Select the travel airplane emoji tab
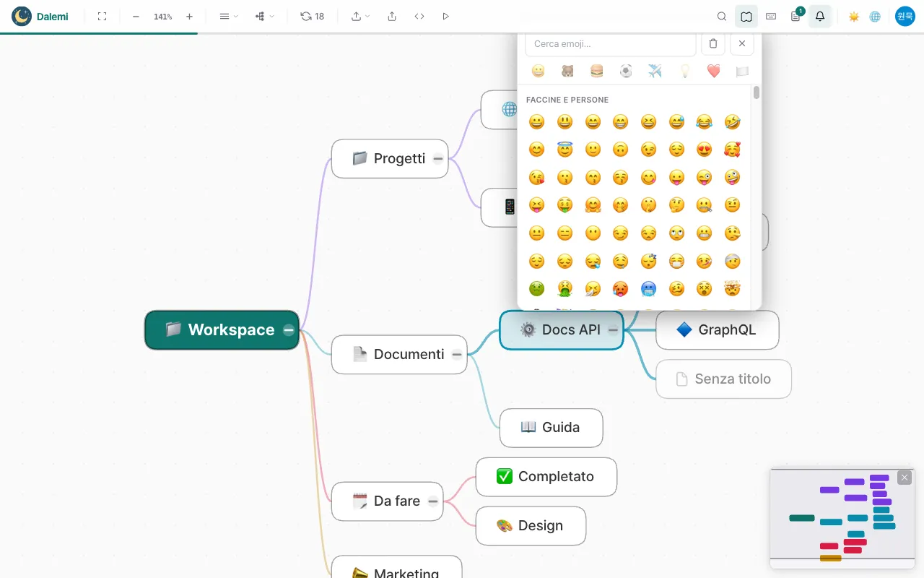This screenshot has width=924, height=578. (655, 71)
